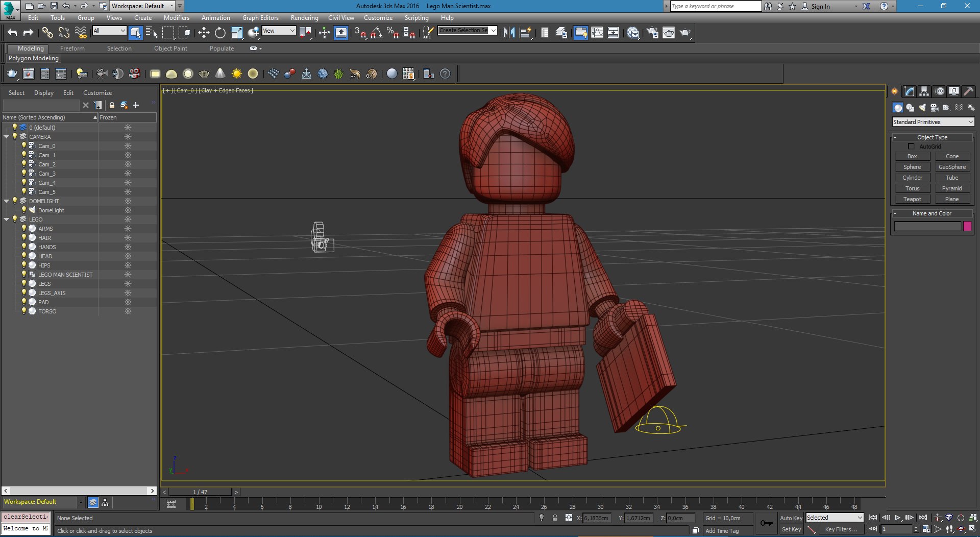Click the Teapot primitive button
The image size is (980, 537).
pos(912,200)
